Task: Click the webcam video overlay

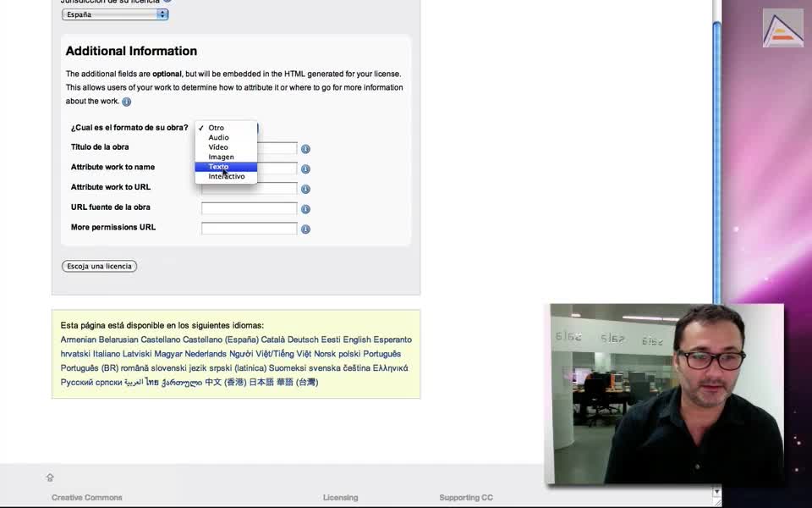Action: [x=666, y=394]
